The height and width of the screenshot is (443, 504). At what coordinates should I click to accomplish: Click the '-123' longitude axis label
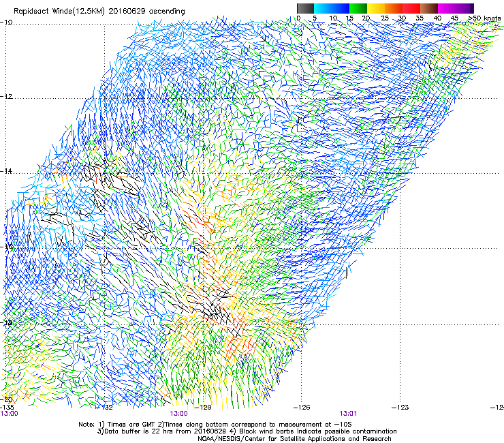point(400,408)
